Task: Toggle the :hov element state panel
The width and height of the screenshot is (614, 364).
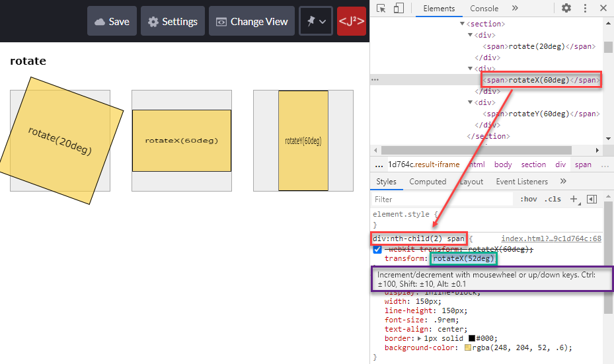Action: (528, 200)
